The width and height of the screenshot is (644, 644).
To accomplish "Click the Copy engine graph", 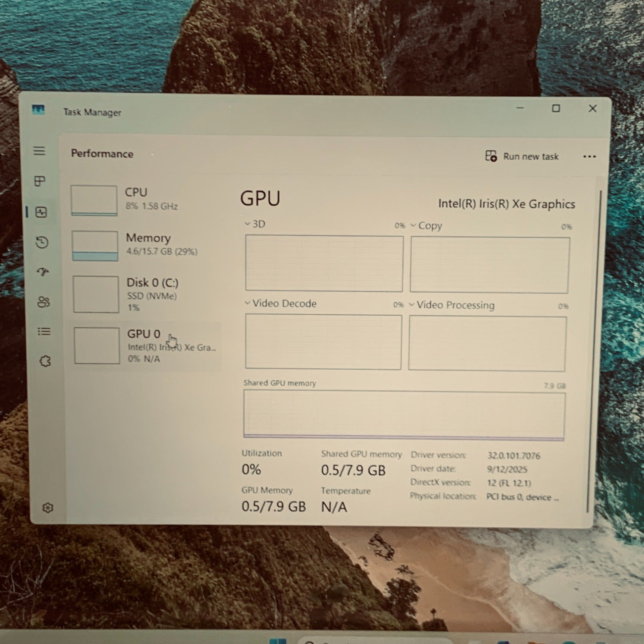I will 490,265.
